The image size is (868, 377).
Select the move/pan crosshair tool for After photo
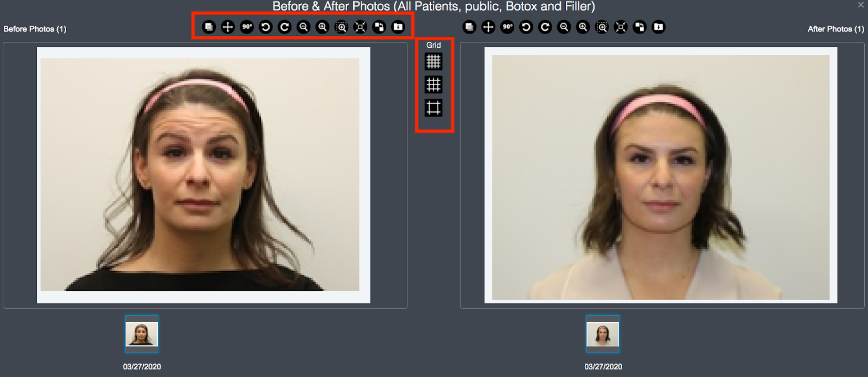[488, 27]
